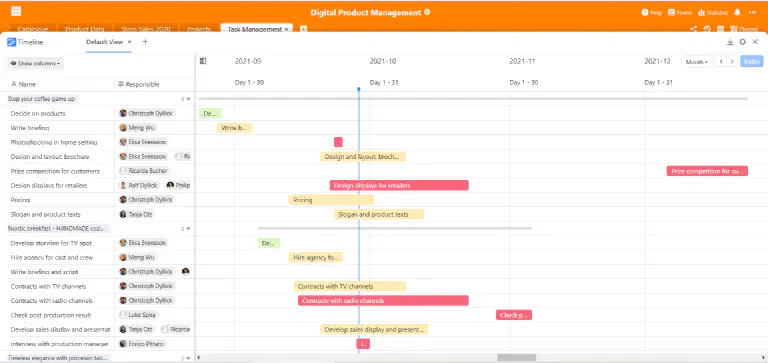This screenshot has height=363, width=768.
Task: Expand the Timeless elegance group
Action: point(189,358)
